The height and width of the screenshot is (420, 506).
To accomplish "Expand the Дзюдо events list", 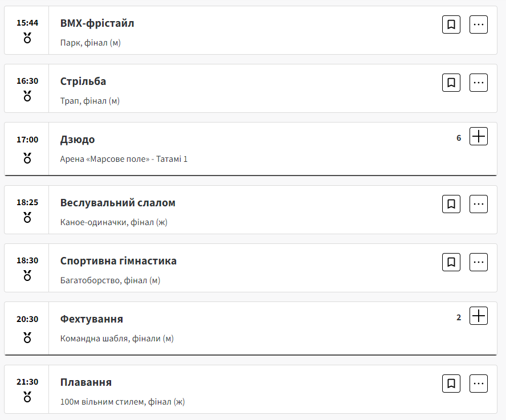I will click(479, 137).
